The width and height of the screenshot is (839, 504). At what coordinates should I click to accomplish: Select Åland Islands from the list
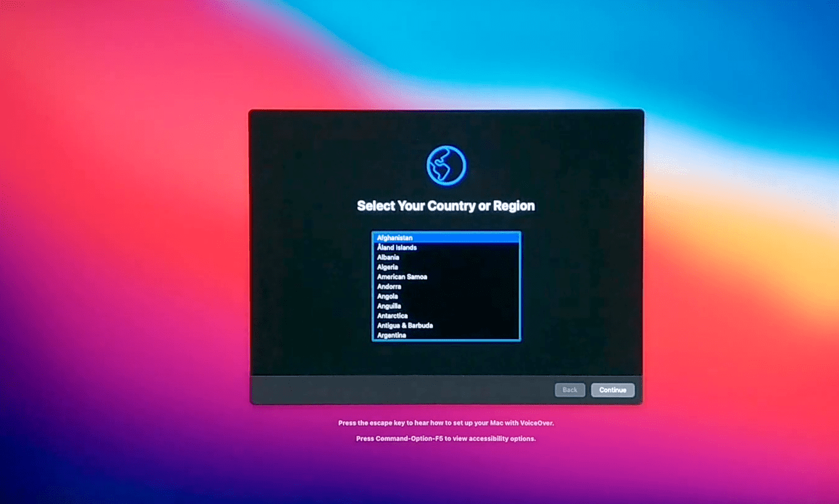pos(397,248)
